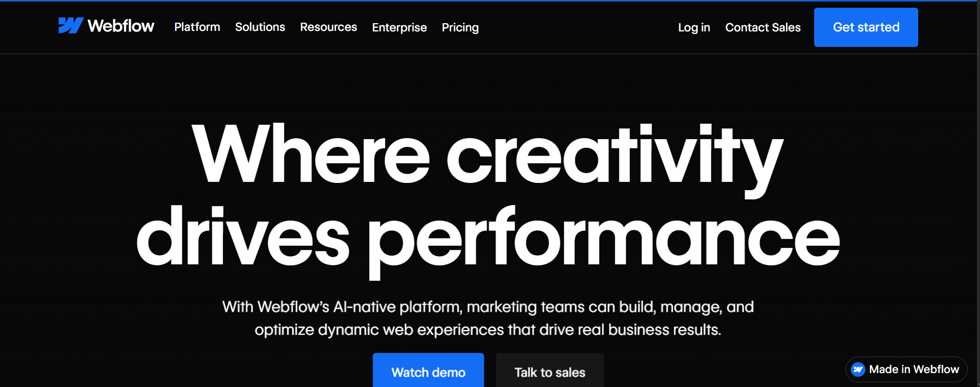
Task: Open the Pricing page
Action: tap(460, 27)
